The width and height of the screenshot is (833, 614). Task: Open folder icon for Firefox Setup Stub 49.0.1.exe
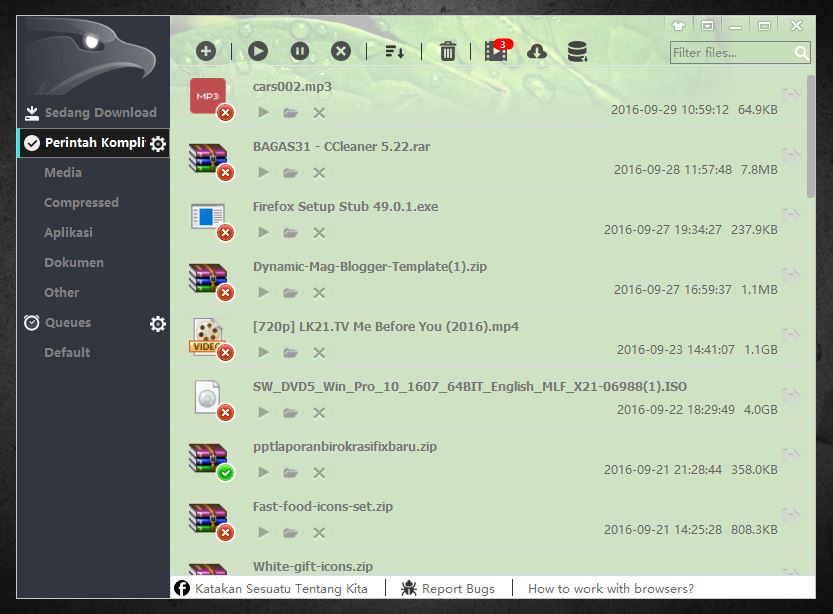290,233
